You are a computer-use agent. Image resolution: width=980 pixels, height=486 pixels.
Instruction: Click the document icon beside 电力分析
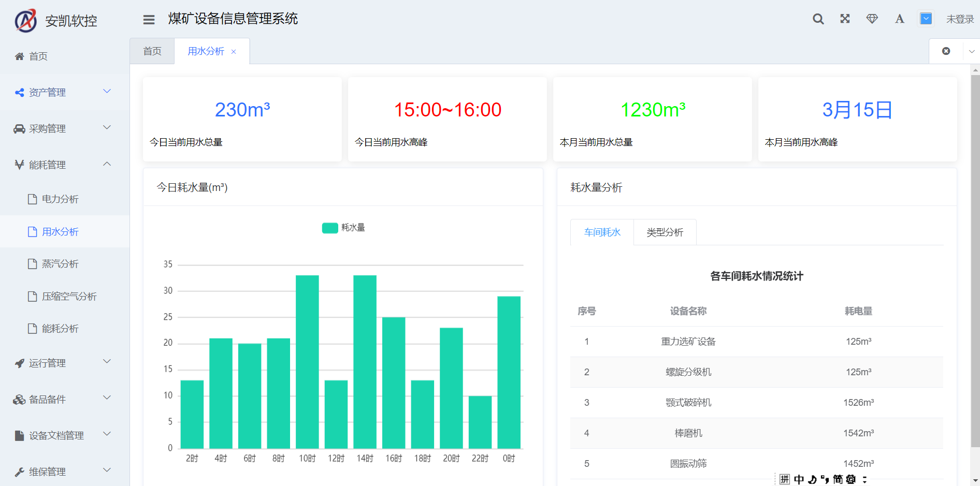click(x=32, y=199)
